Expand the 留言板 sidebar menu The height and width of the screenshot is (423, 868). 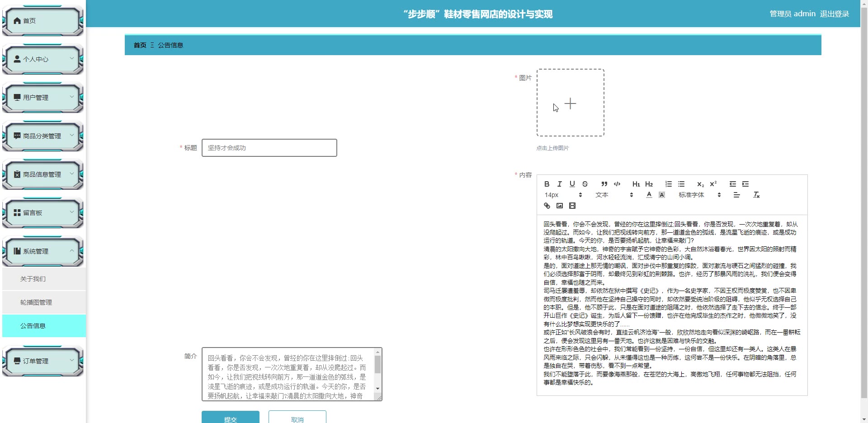tap(43, 213)
